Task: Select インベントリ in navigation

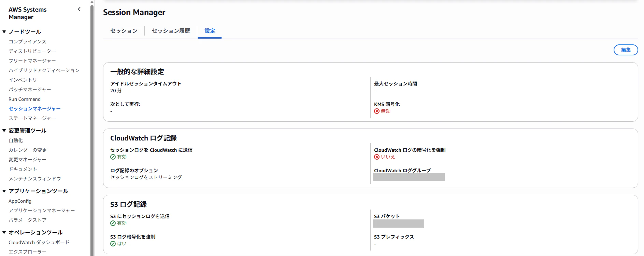Action: (x=23, y=80)
